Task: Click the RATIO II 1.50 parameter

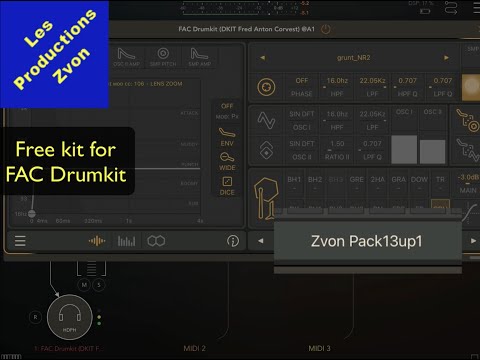Action: 337,150
